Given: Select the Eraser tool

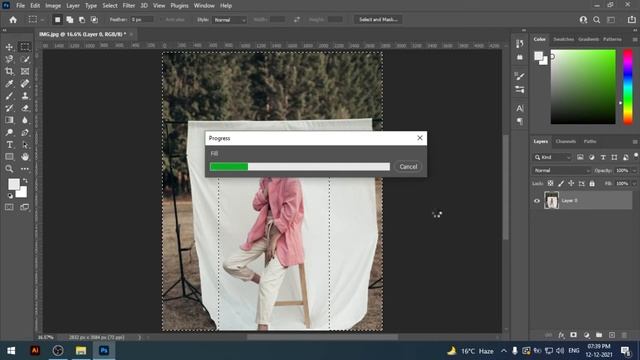Looking at the screenshot, I should point(25,108).
